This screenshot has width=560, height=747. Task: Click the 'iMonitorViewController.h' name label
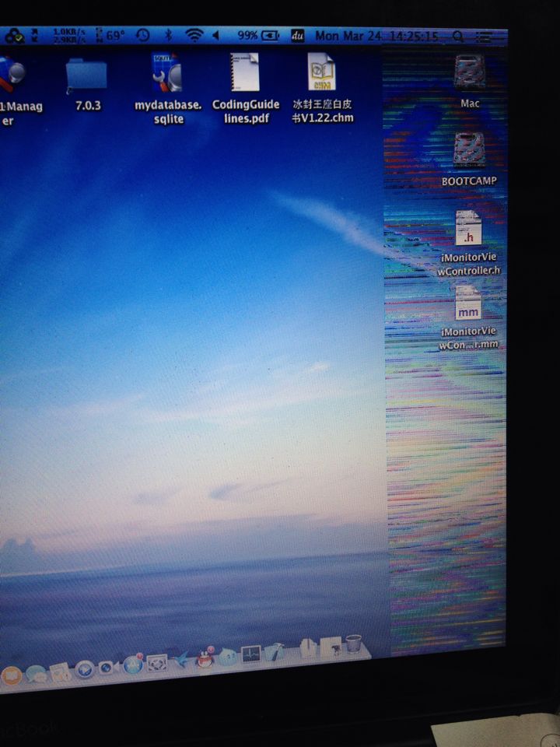(469, 264)
